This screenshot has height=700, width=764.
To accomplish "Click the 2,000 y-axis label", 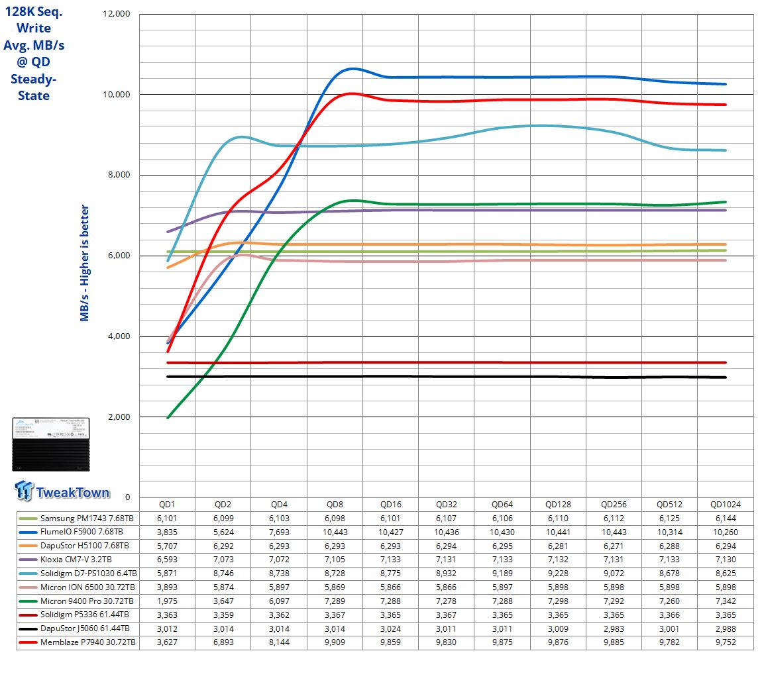I will coord(119,417).
